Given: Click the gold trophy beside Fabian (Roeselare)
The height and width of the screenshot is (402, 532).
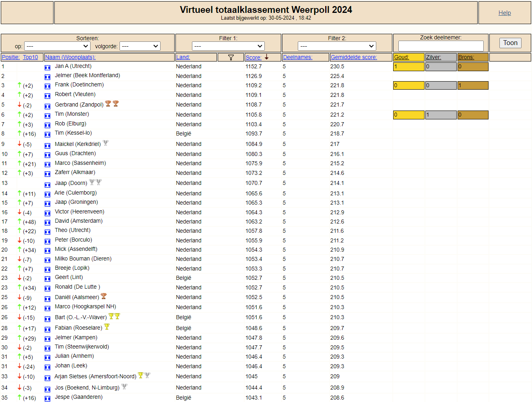Looking at the screenshot, I should click(107, 327).
